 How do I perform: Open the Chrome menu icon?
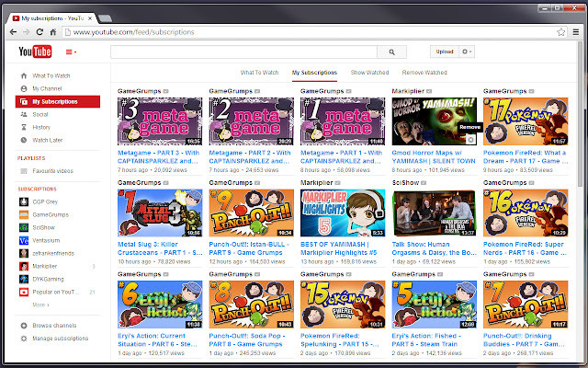click(575, 31)
